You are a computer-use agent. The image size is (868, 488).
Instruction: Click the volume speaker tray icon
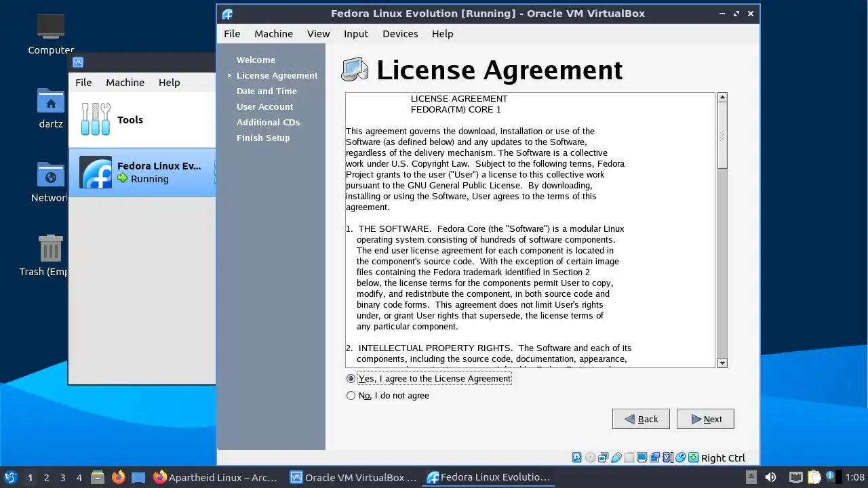click(770, 478)
